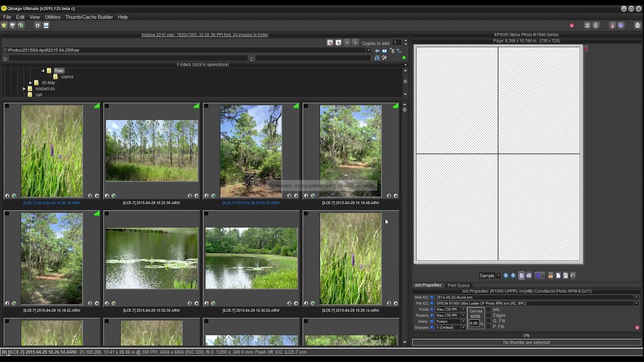
Task: Go to next page with blue right arrow
Action: pyautogui.click(x=513, y=276)
